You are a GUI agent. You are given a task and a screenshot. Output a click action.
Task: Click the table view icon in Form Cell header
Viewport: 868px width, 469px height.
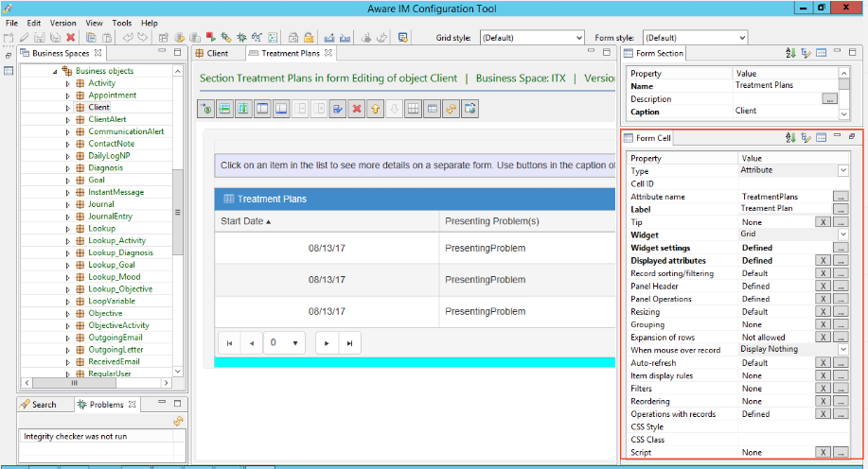pyautogui.click(x=822, y=138)
